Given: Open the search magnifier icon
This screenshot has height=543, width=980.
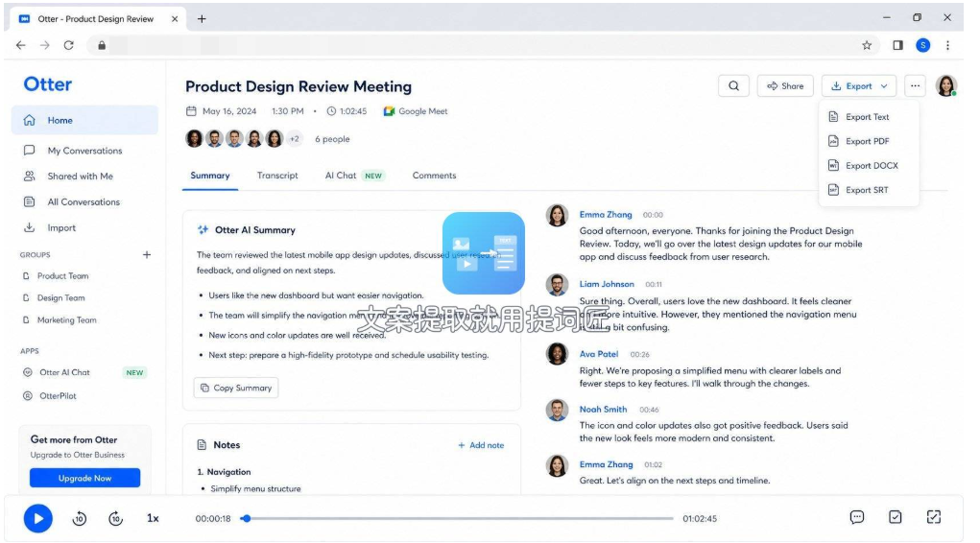Looking at the screenshot, I should point(733,86).
